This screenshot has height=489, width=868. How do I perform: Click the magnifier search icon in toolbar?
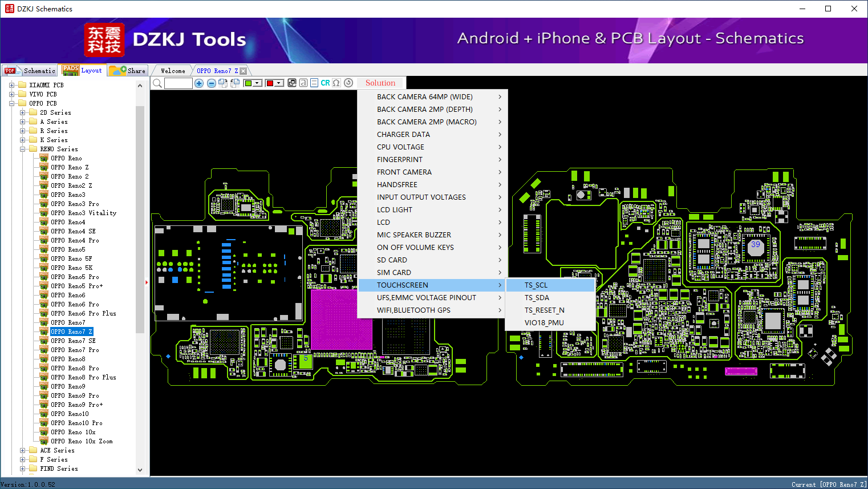click(157, 83)
